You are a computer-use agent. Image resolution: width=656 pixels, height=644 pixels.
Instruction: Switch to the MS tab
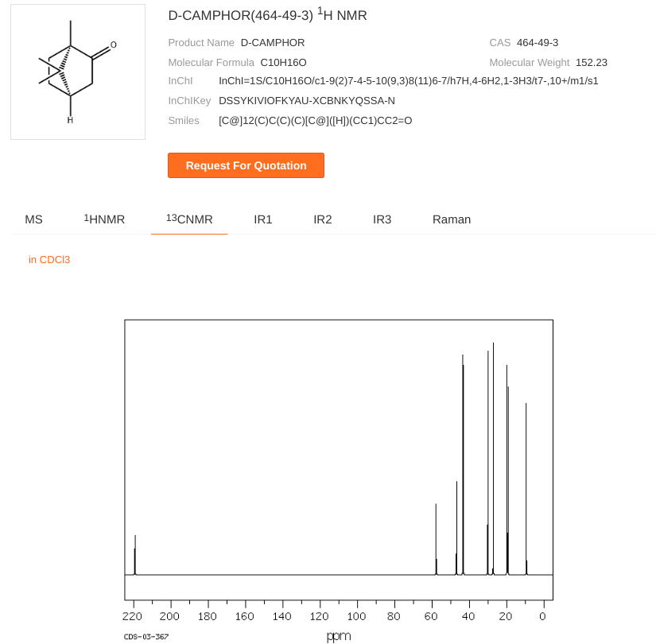coord(33,219)
